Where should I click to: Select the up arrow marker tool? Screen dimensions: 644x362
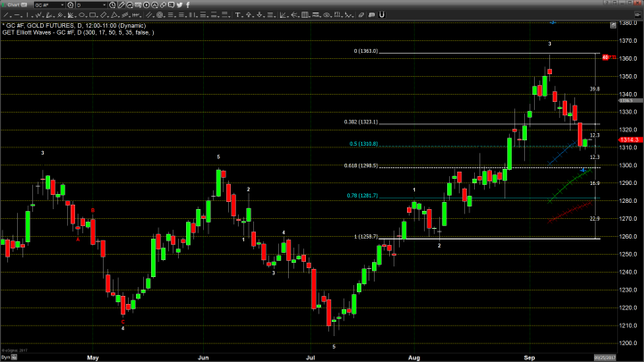249,15
